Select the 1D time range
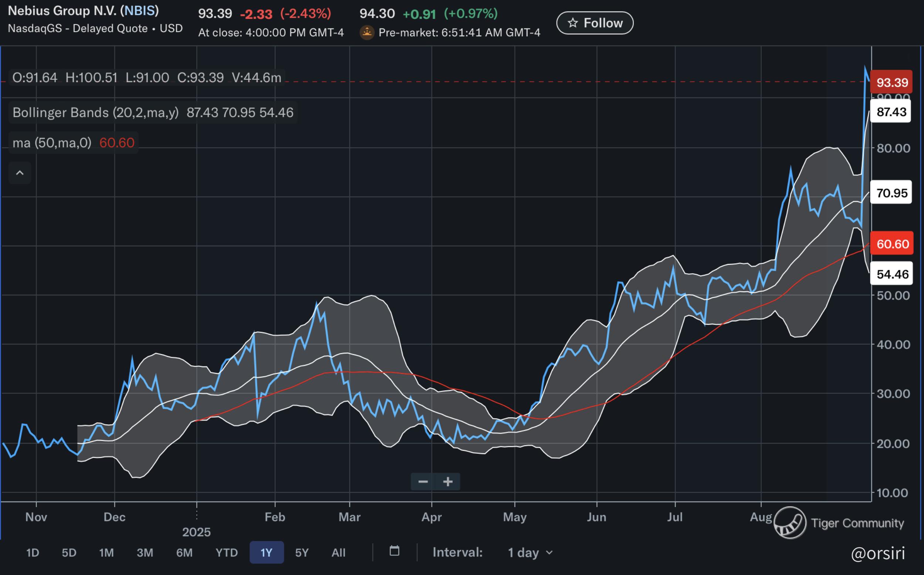924x575 pixels. coord(33,552)
